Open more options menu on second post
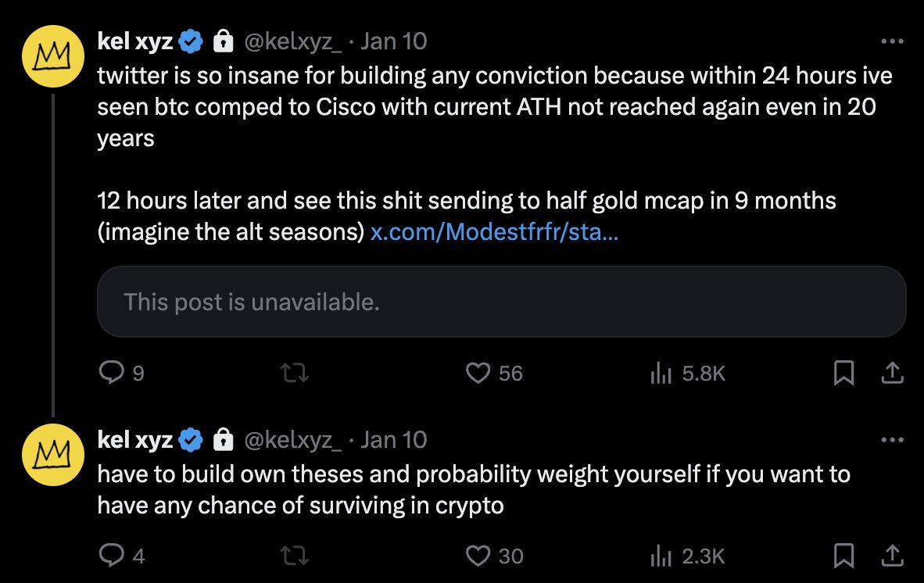Image resolution: width=924 pixels, height=583 pixels. pos(891,440)
